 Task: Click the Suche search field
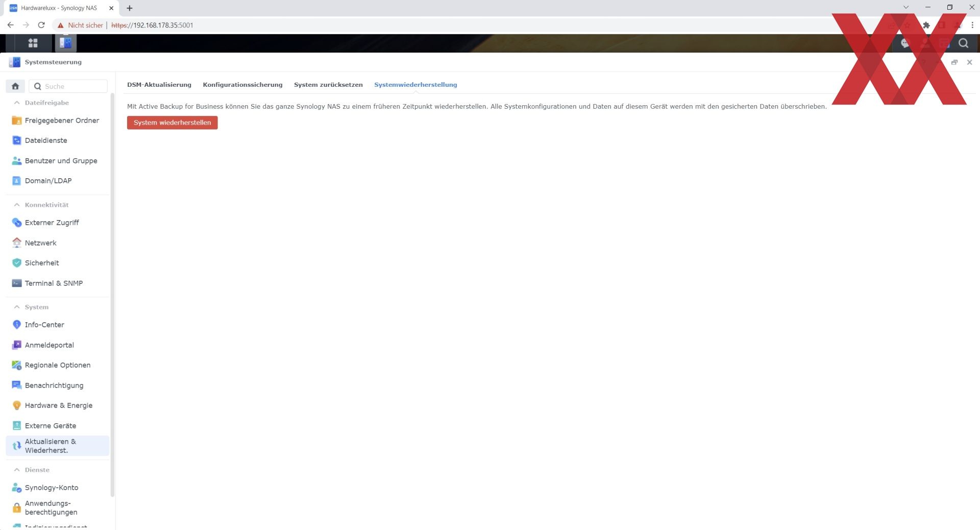[68, 86]
